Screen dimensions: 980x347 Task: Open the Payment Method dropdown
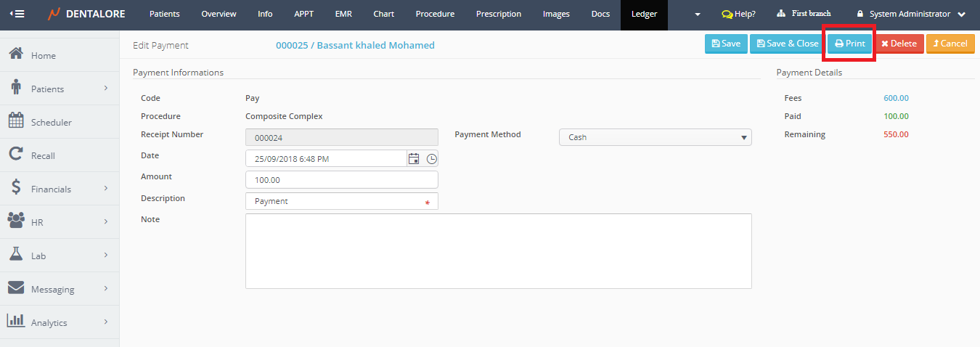655,137
